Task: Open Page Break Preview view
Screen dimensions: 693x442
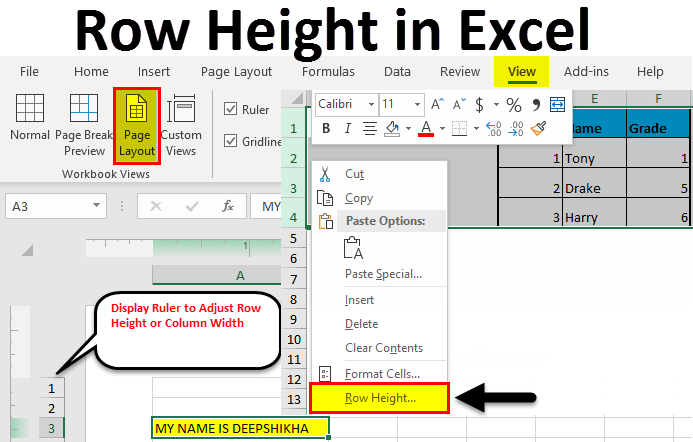Action: tap(84, 125)
